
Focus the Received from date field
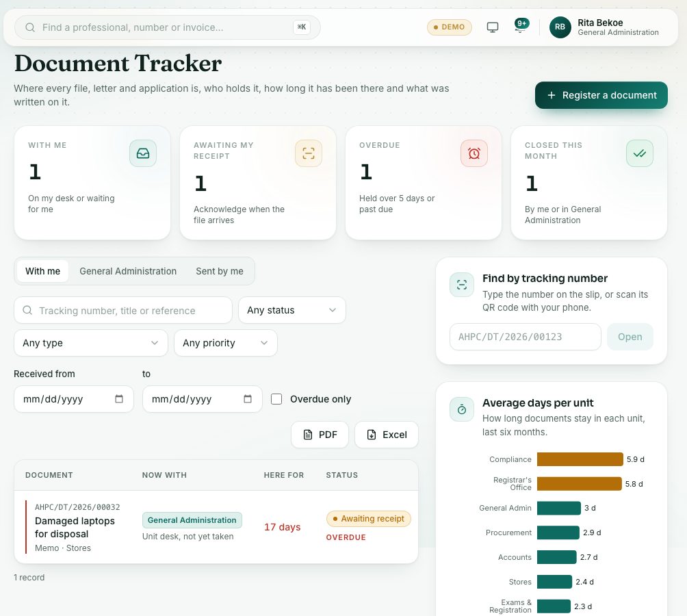coord(74,399)
